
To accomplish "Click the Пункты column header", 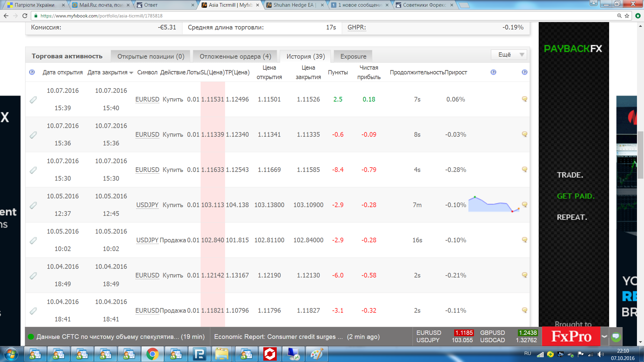I will (338, 72).
